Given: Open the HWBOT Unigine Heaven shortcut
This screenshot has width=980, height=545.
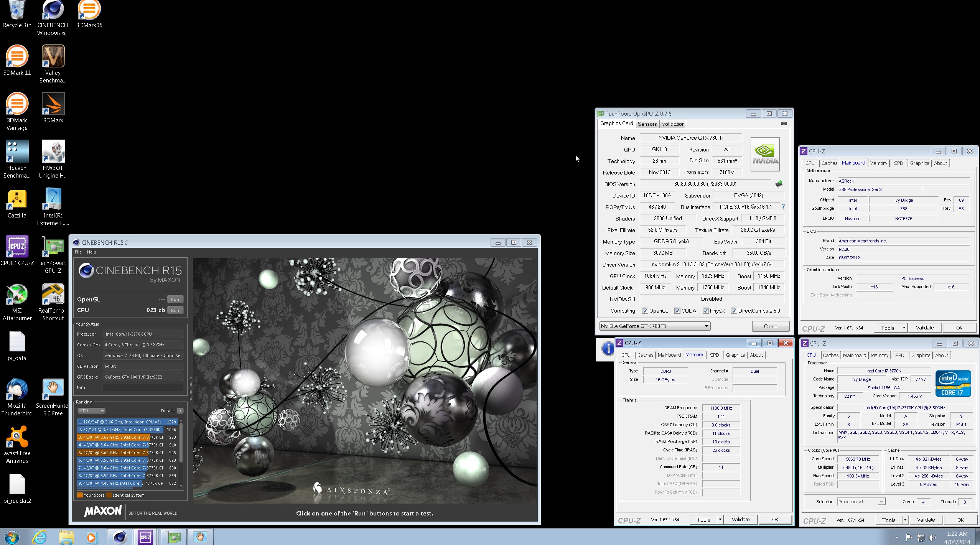Looking at the screenshot, I should point(53,159).
